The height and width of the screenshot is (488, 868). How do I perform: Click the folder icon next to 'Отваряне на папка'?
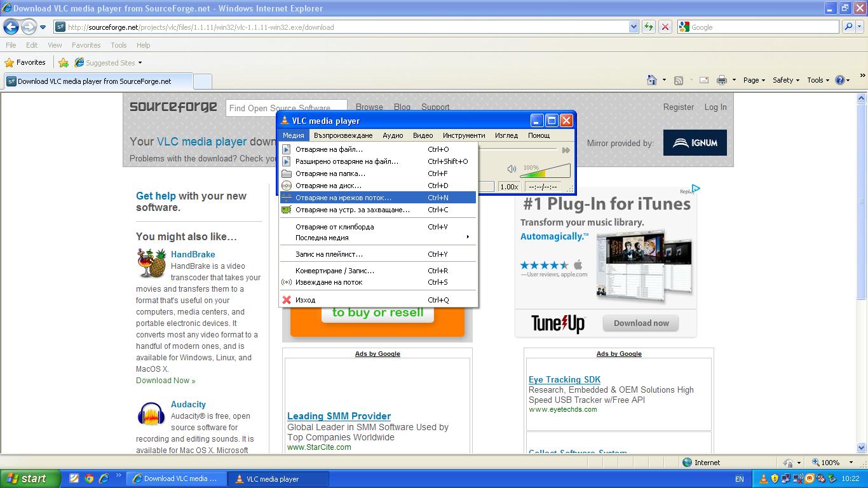(x=287, y=173)
